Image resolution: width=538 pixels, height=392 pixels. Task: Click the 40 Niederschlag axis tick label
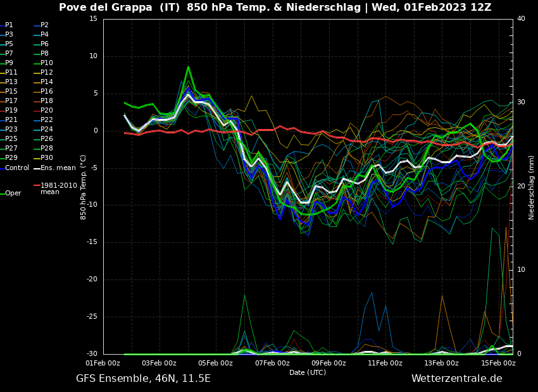pos(521,19)
